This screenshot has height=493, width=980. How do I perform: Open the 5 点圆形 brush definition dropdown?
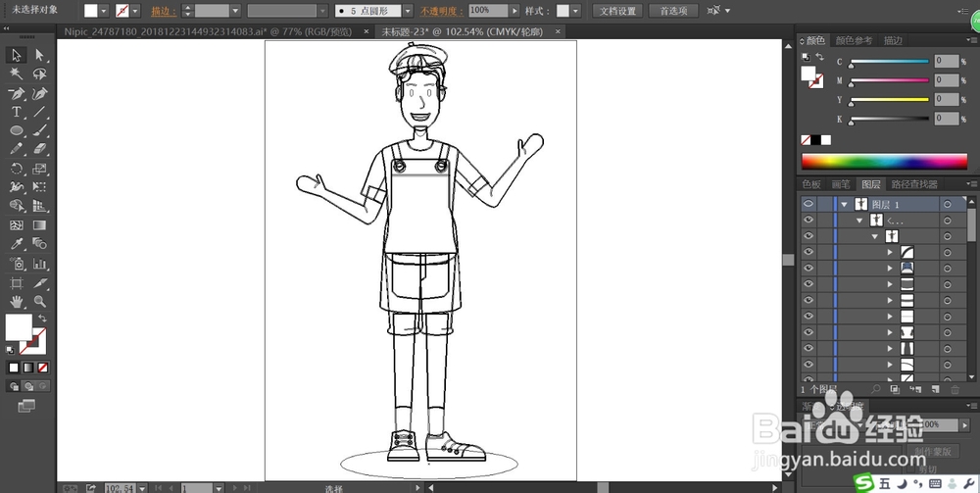(408, 11)
